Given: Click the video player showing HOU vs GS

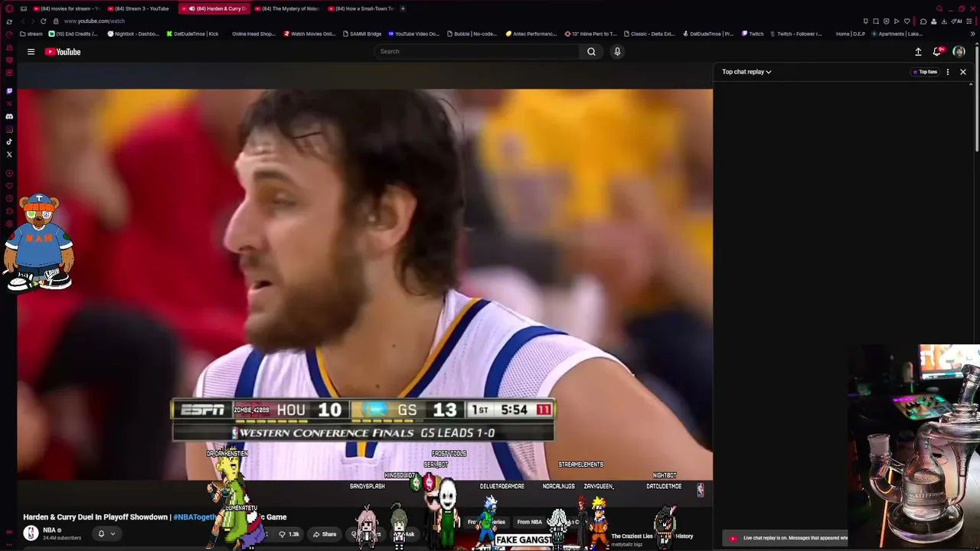Looking at the screenshot, I should [x=364, y=285].
